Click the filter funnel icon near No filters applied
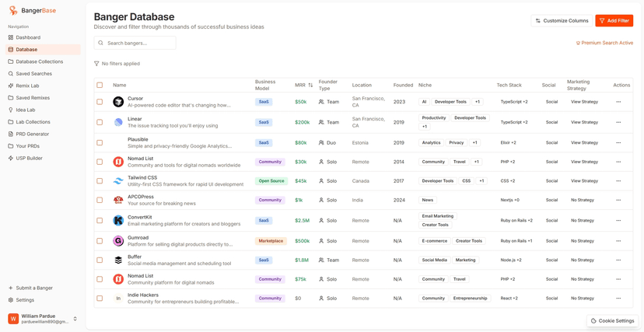 click(96, 64)
